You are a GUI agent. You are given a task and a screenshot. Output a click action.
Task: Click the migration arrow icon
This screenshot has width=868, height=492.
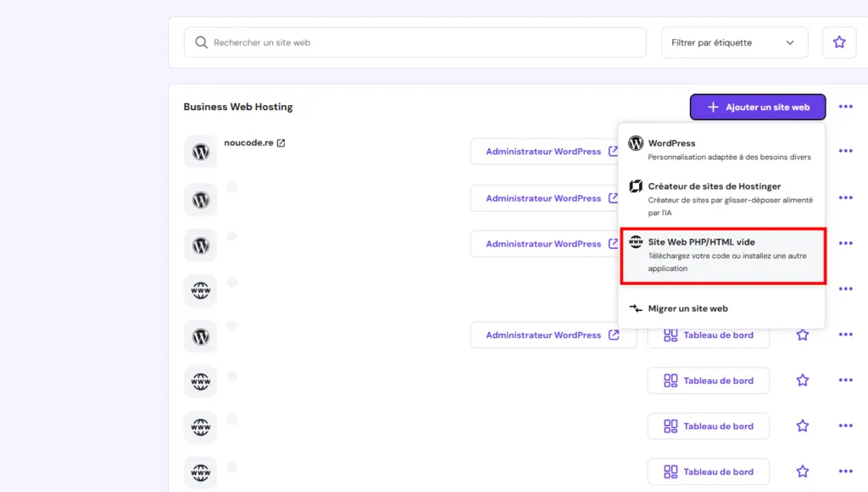click(x=636, y=308)
